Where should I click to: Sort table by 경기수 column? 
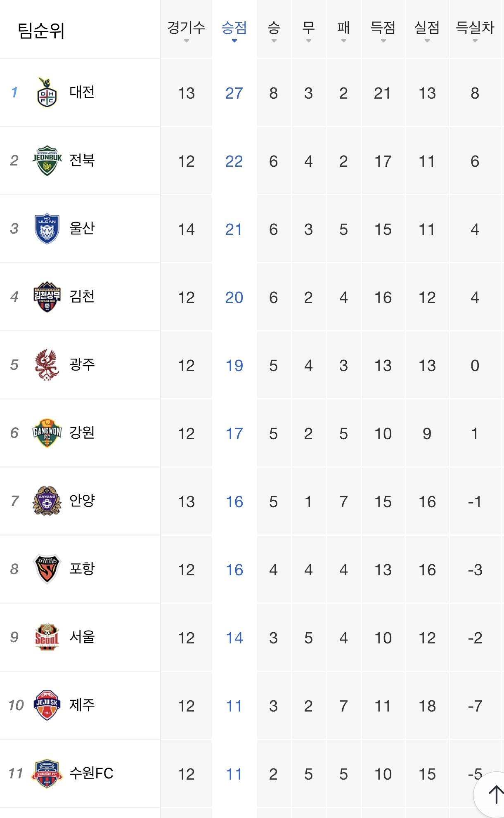(186, 30)
